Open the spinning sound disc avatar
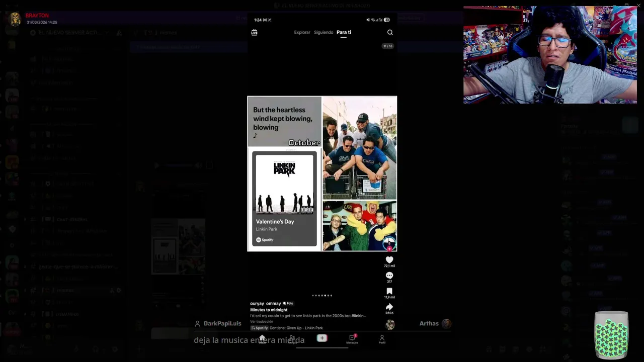 [x=390, y=325]
